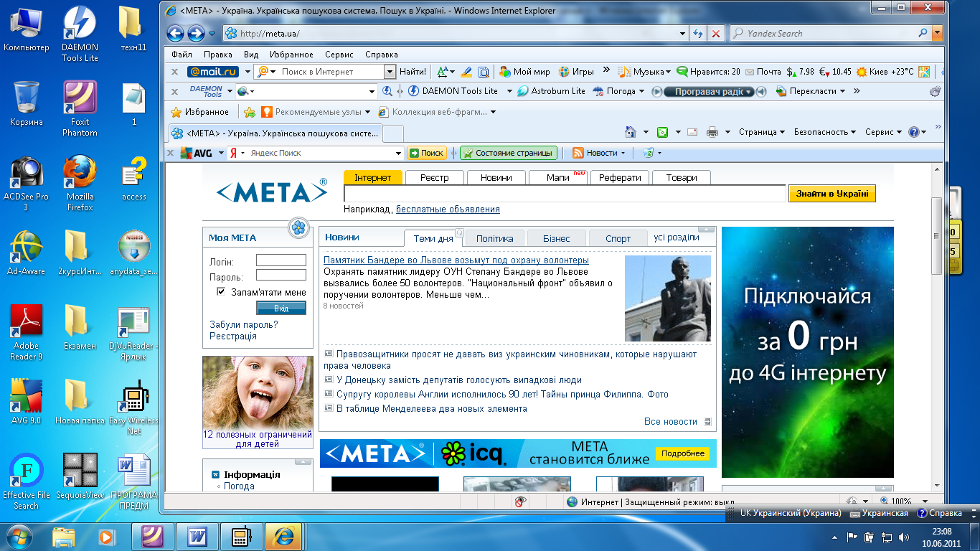The height and width of the screenshot is (551, 980).
Task: Click the Bandera monument news thumbnail
Action: (668, 298)
